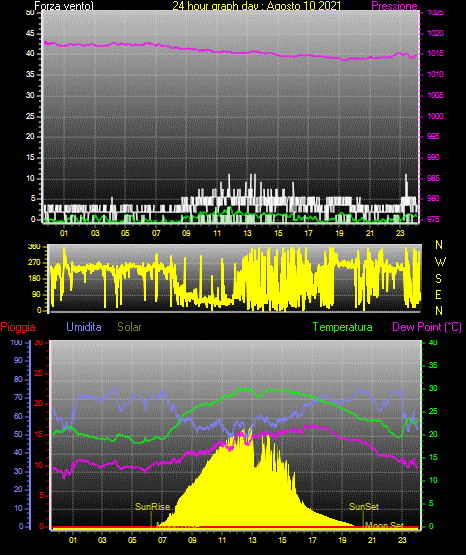Select the Pioggia legend label
The image size is (466, 555).
click(18, 327)
